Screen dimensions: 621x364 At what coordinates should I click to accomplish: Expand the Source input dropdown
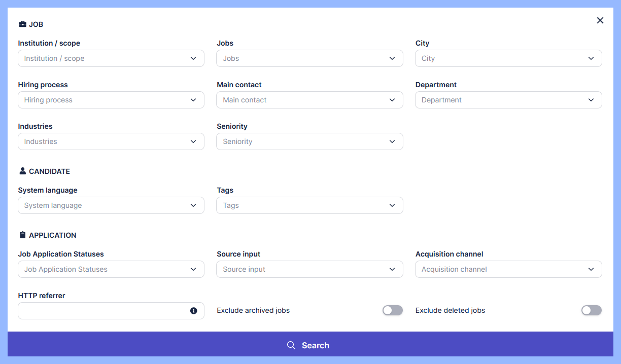coord(309,269)
